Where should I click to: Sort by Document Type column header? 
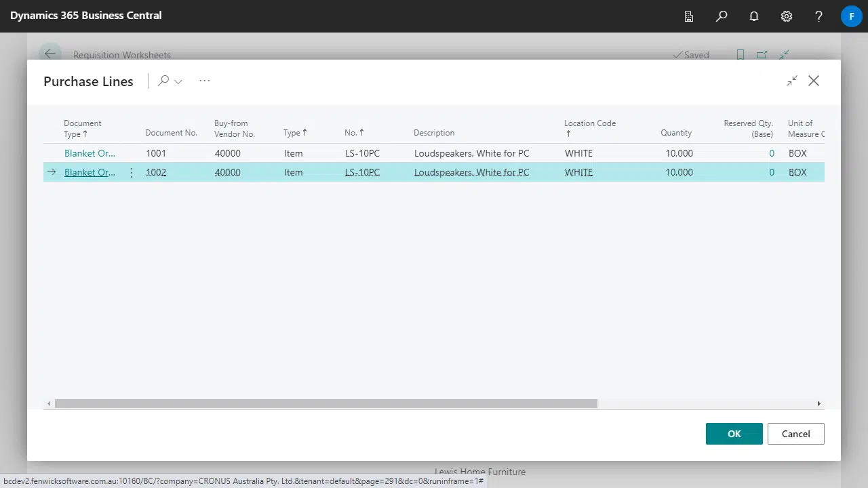click(83, 128)
